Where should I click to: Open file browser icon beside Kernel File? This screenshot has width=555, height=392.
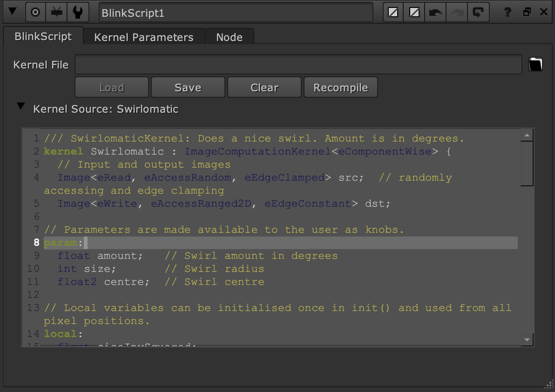[x=535, y=65]
